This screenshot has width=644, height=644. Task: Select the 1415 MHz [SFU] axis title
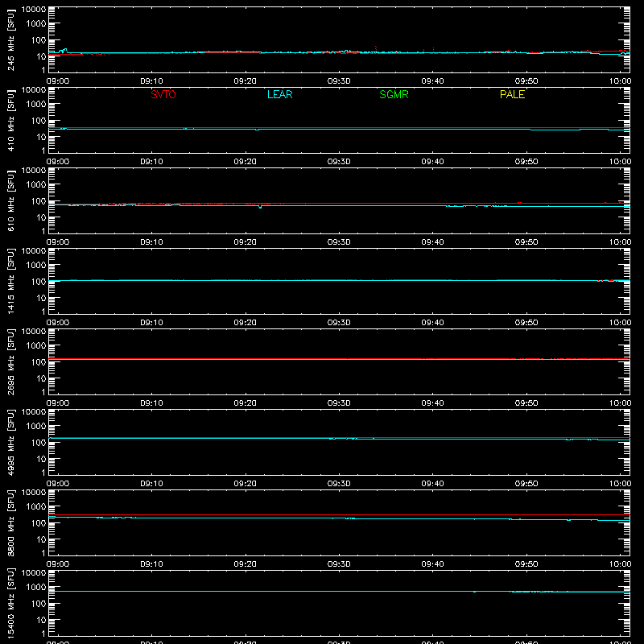(11, 281)
